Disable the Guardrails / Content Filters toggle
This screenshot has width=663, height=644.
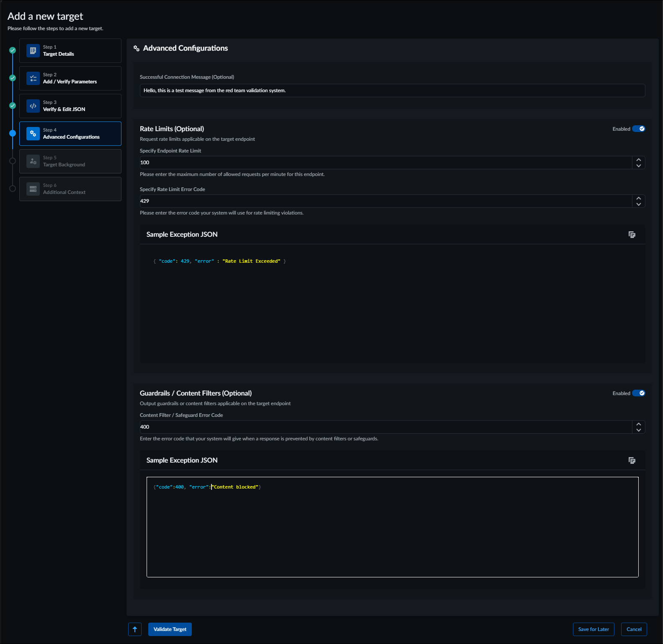(x=638, y=393)
